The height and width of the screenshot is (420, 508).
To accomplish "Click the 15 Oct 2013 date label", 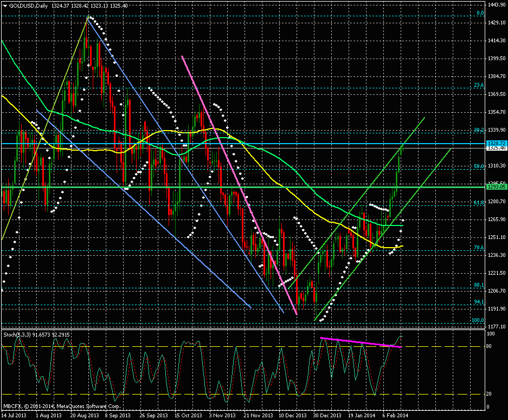I will (x=188, y=415).
